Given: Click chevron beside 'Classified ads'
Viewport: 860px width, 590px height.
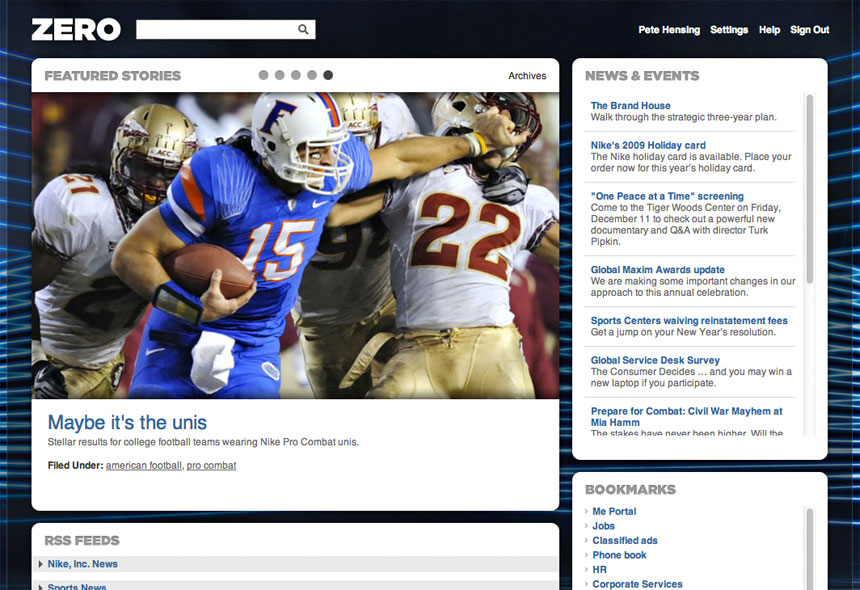Looking at the screenshot, I should (586, 540).
